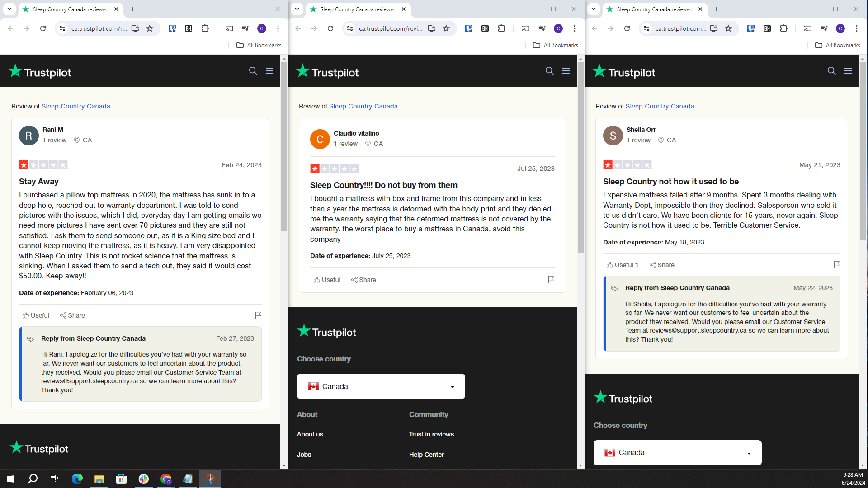
Task: Open tab search dropdown in right window
Action: coord(593,9)
